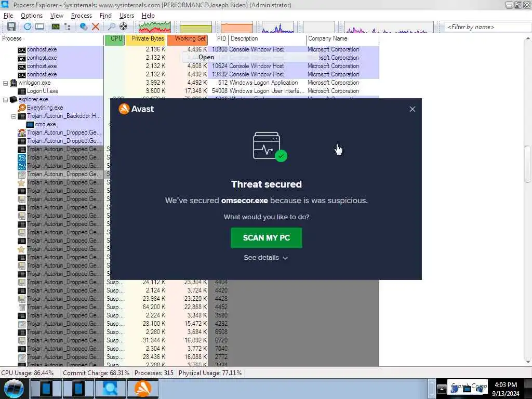532x399 pixels.
Task: Click omsecor.exe text in Avast popup
Action: point(244,201)
